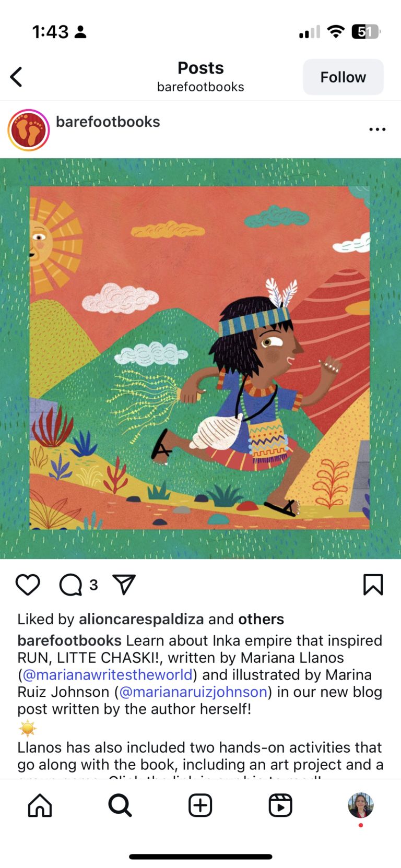Open the Search tab
This screenshot has height=868, width=401.
[120, 805]
